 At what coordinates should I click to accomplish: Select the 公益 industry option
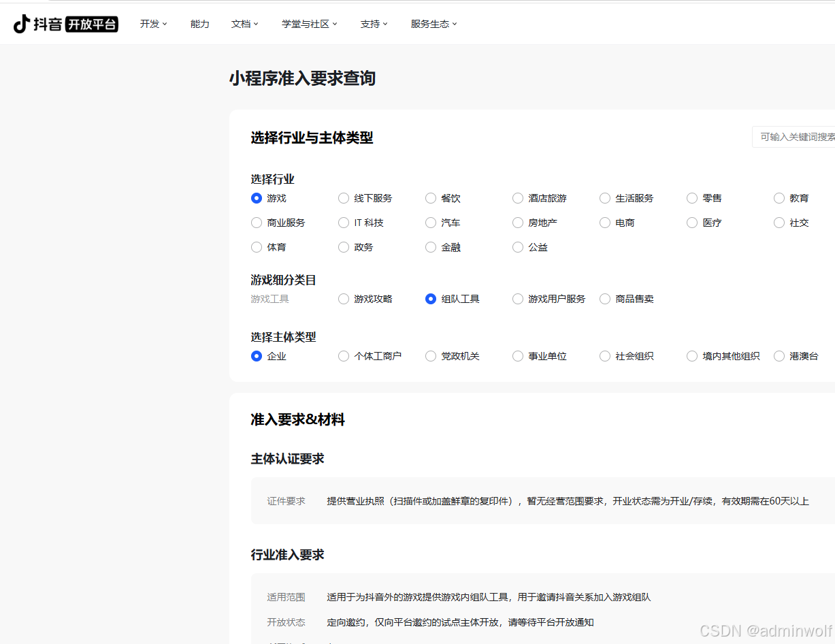pos(518,247)
